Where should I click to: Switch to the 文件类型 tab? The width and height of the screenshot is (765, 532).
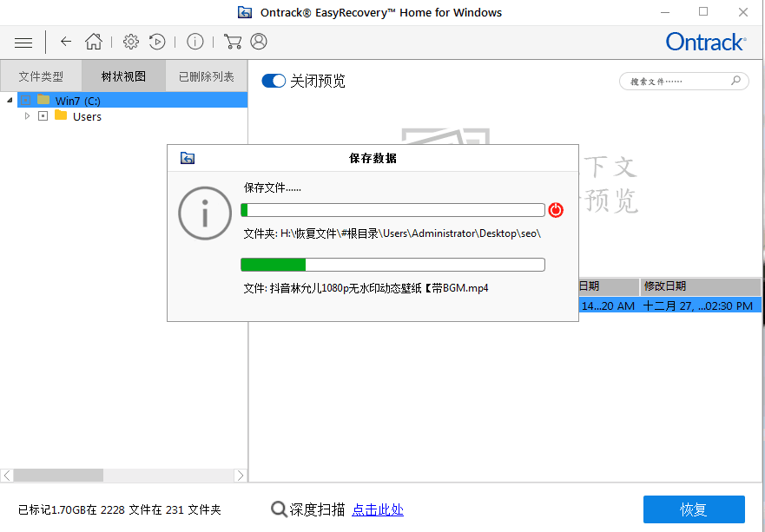coord(41,76)
